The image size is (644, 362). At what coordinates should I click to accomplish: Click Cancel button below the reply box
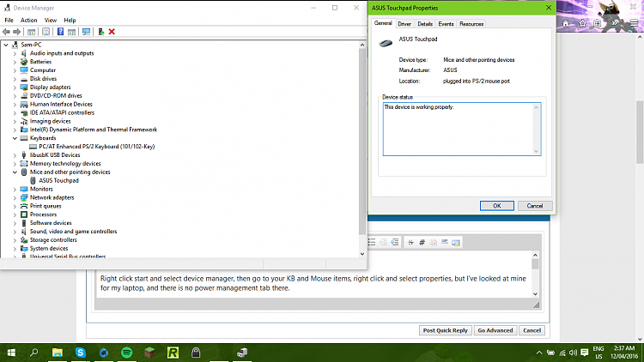tap(532, 330)
